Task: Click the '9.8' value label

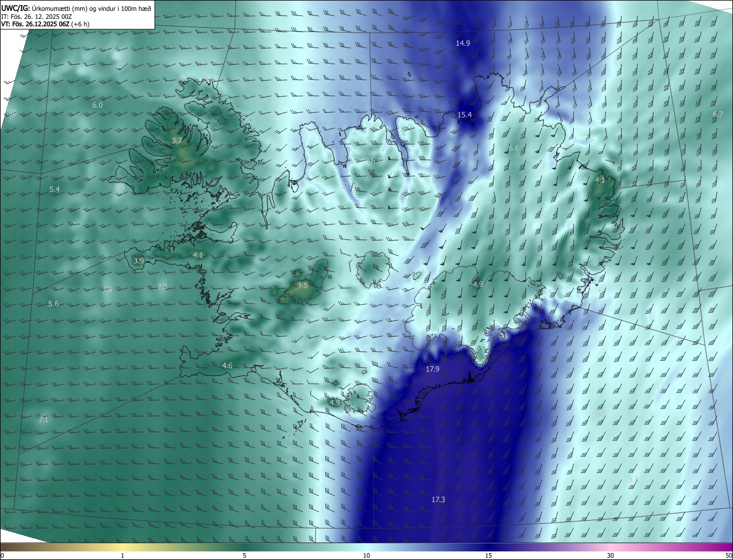Action: [633, 479]
